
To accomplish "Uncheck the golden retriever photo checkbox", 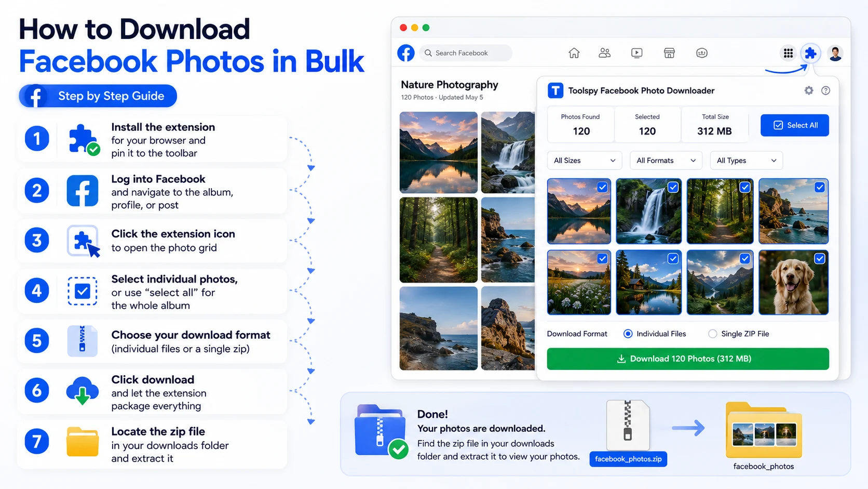I will pyautogui.click(x=819, y=258).
